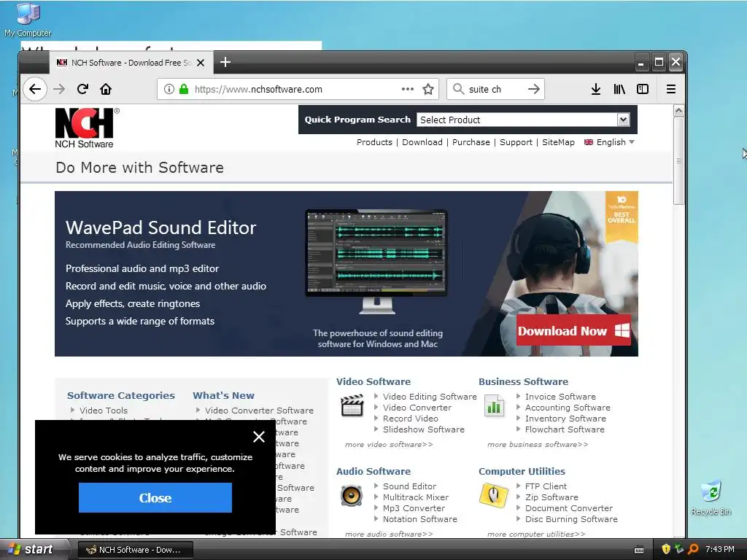Go back using the browser back arrow

pos(35,89)
